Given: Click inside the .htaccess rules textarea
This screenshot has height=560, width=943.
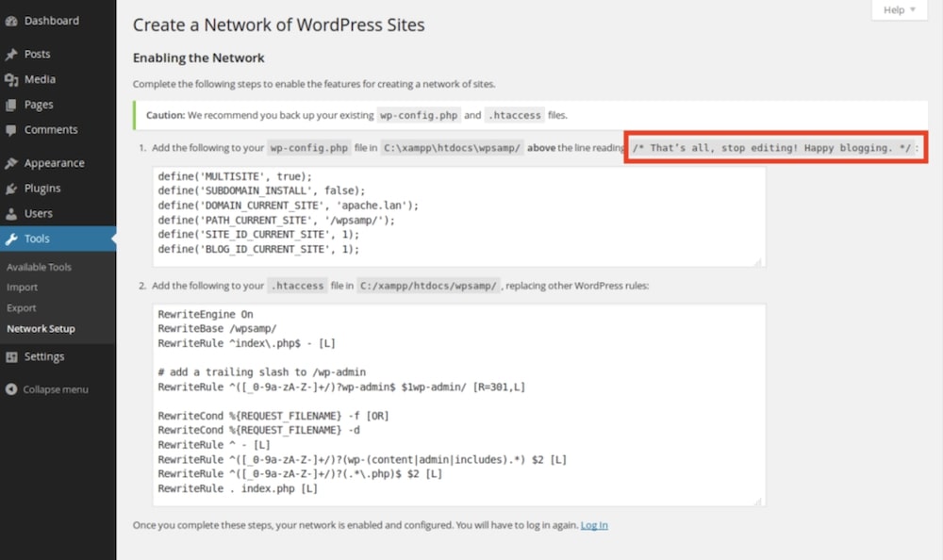Looking at the screenshot, I should click(x=459, y=404).
